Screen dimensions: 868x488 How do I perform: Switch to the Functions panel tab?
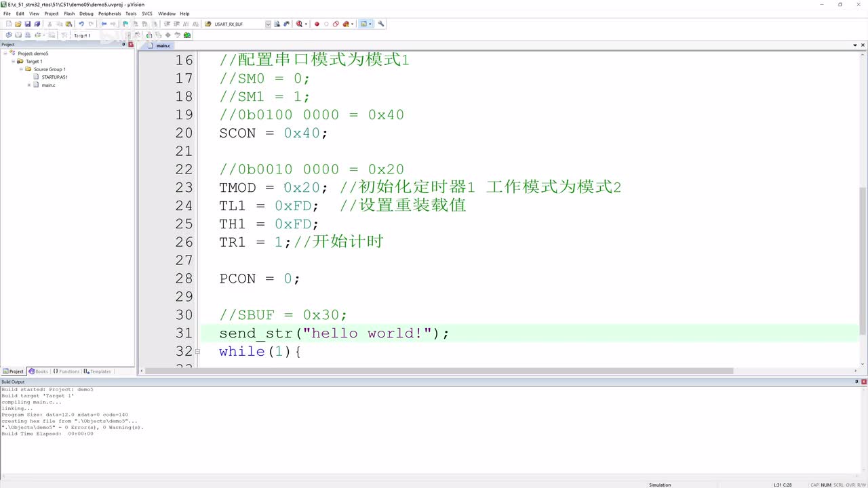(66, 371)
